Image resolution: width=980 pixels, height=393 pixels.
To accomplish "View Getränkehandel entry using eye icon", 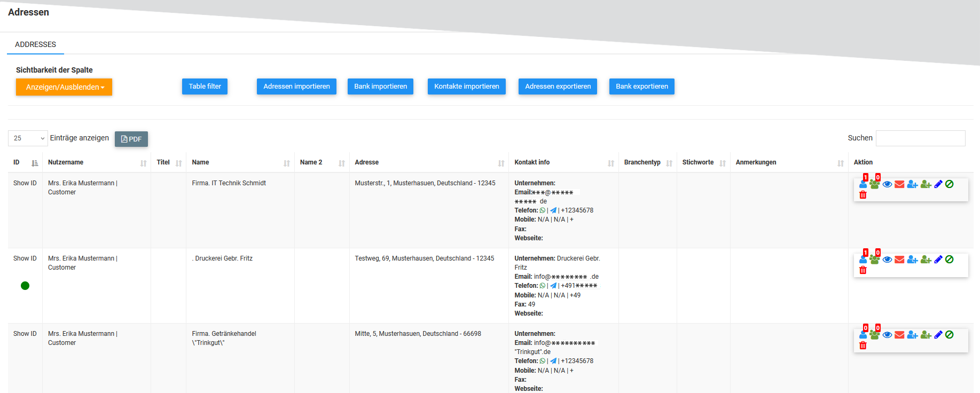I will point(887,335).
